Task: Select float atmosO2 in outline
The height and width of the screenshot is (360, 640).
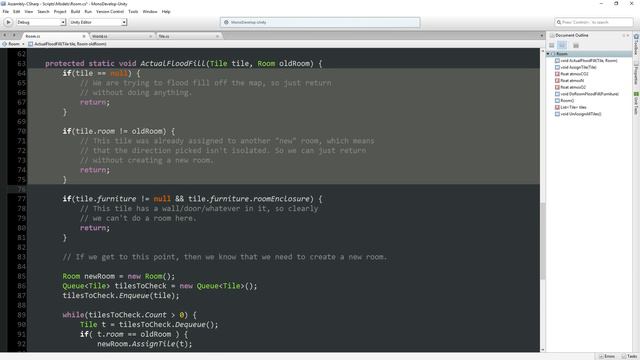Action: [x=573, y=87]
